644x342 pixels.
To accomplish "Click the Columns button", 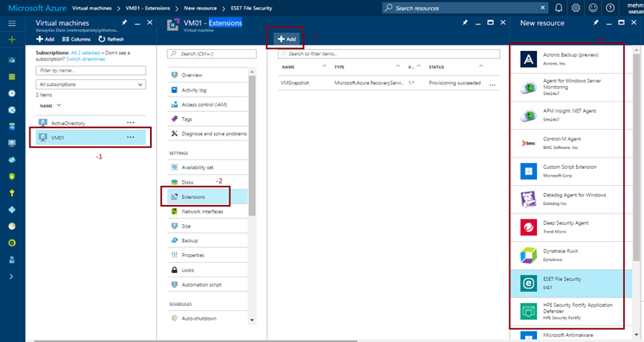I will coord(77,39).
